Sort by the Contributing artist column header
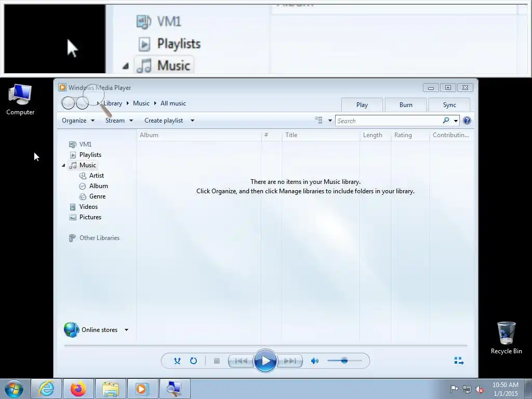The height and width of the screenshot is (399, 532). pos(451,135)
